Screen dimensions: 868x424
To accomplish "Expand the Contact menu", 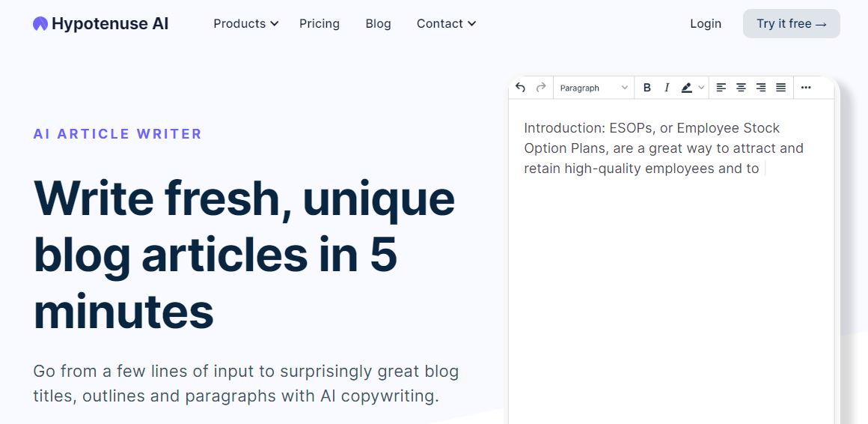I will point(446,24).
